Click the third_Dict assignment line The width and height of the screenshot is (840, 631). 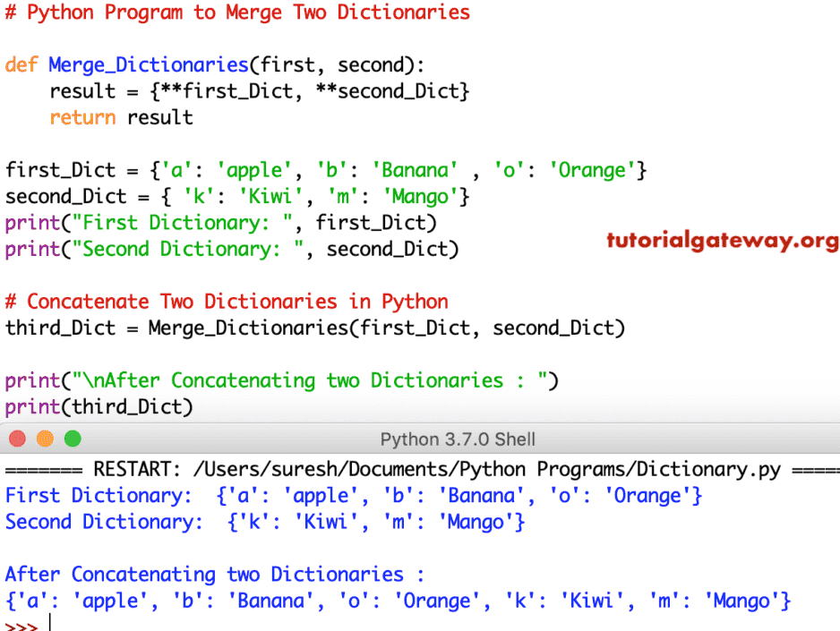(x=313, y=328)
